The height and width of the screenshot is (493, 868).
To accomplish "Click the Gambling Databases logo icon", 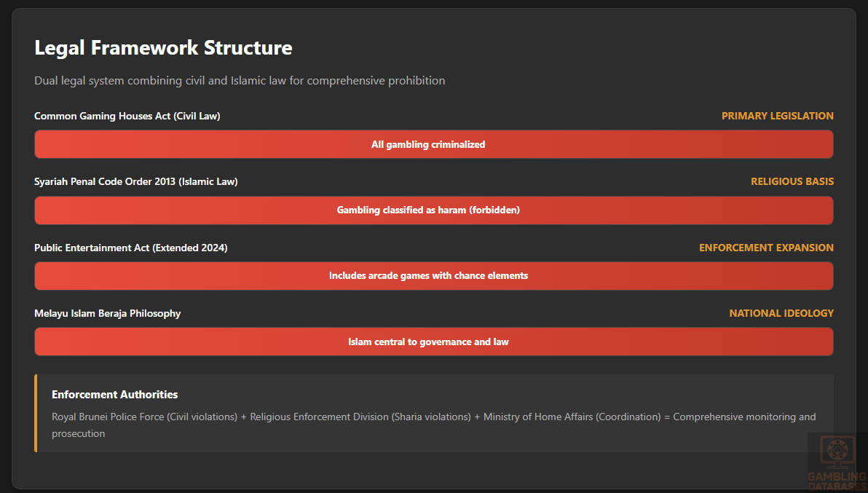I will point(837,451).
